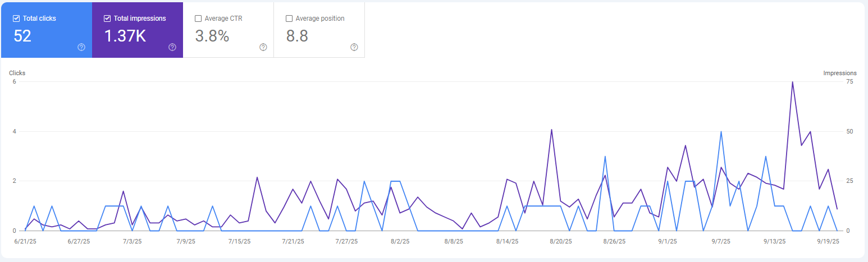Click the Clicks axis title on left
This screenshot has width=868, height=262.
point(17,73)
